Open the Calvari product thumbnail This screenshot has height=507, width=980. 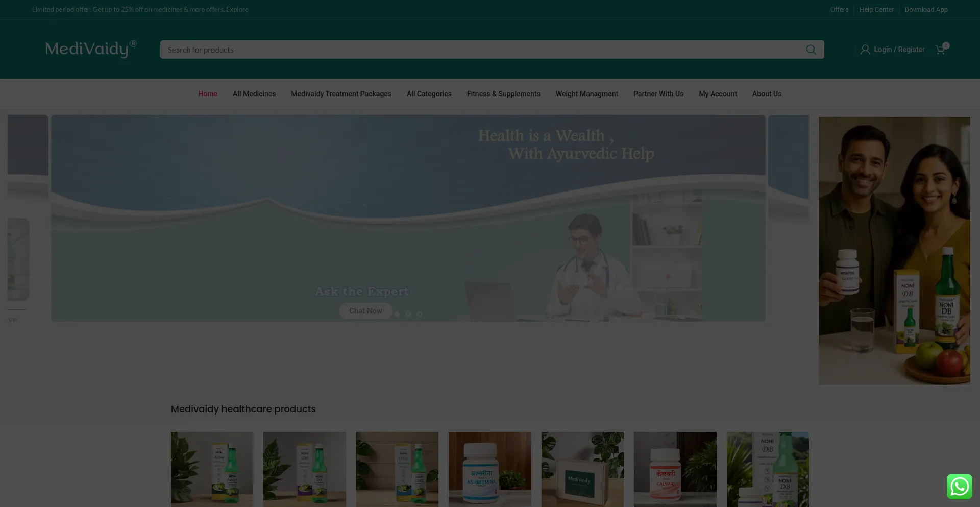pyautogui.click(x=675, y=469)
